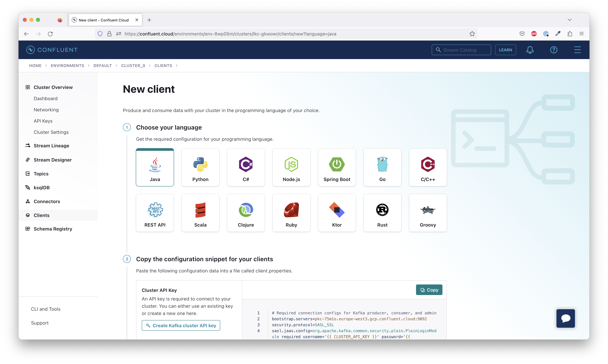The image size is (608, 364).
Task: Pick the C# language card
Action: 246,167
